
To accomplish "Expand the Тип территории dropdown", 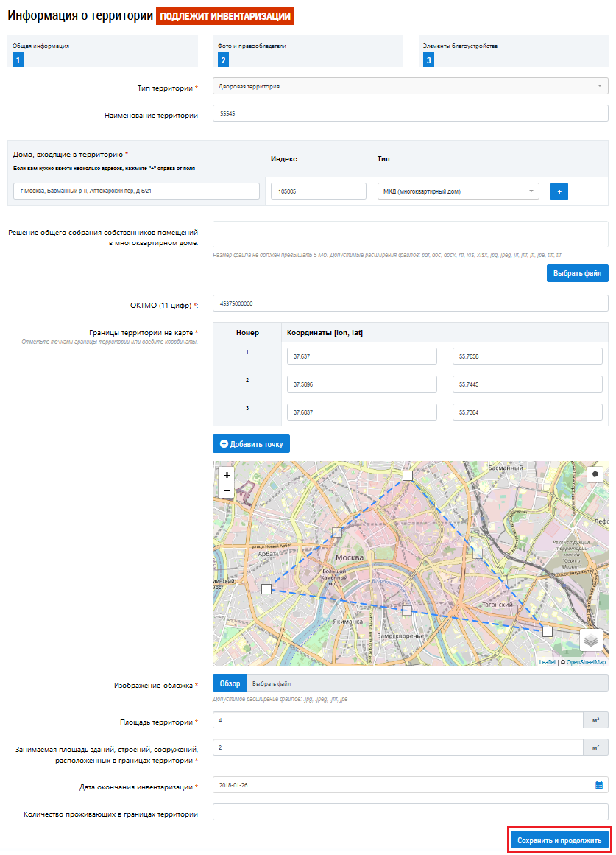I will [410, 86].
